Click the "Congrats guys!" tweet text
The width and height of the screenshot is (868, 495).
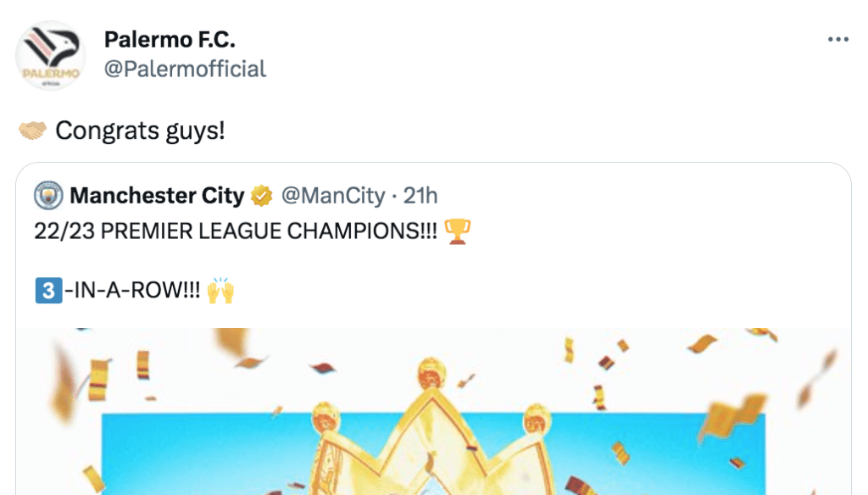(140, 131)
